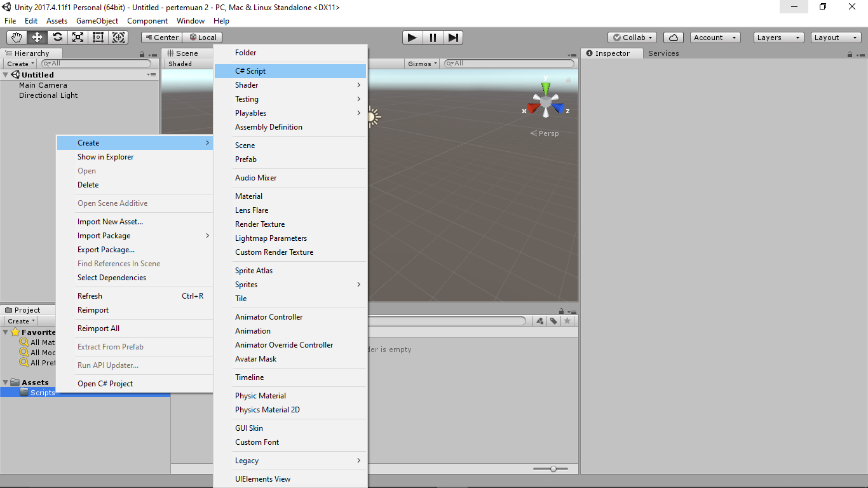The height and width of the screenshot is (488, 868).
Task: Toggle Persp projection label
Action: click(545, 133)
